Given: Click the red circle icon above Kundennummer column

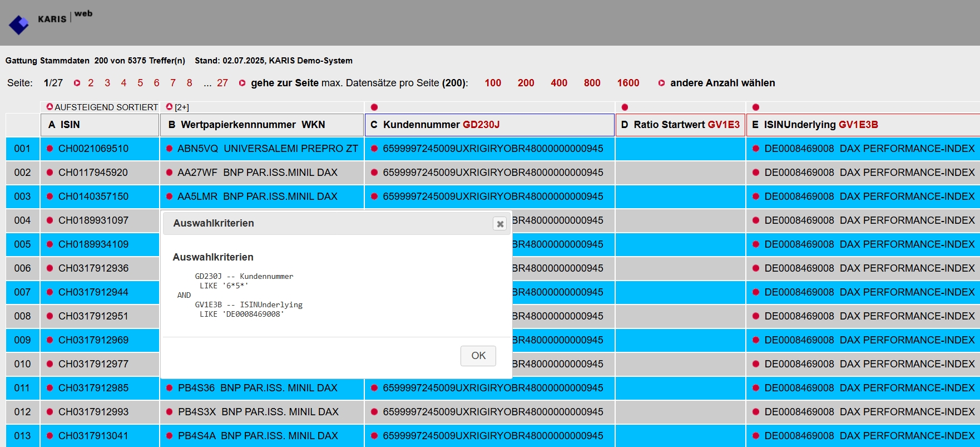Looking at the screenshot, I should [x=374, y=107].
